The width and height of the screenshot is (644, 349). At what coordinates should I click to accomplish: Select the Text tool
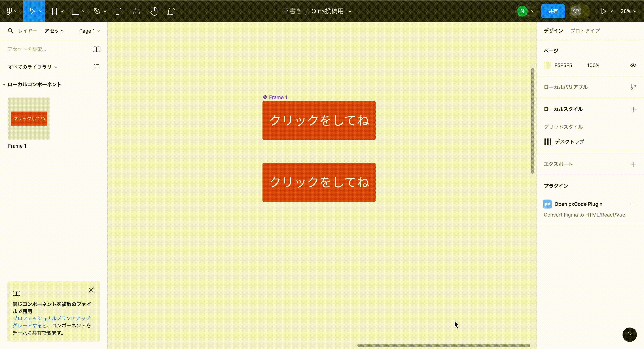117,11
